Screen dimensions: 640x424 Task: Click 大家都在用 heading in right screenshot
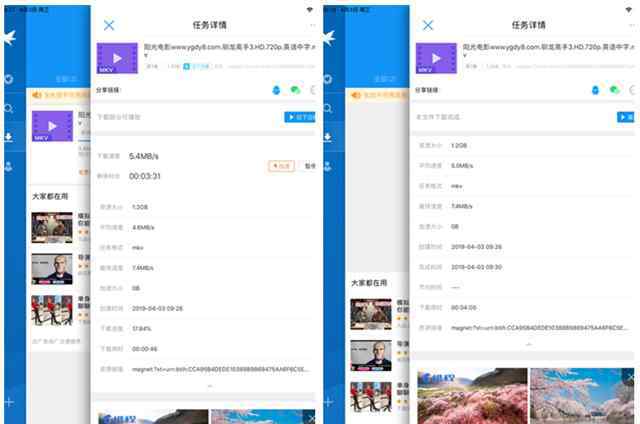pos(369,283)
